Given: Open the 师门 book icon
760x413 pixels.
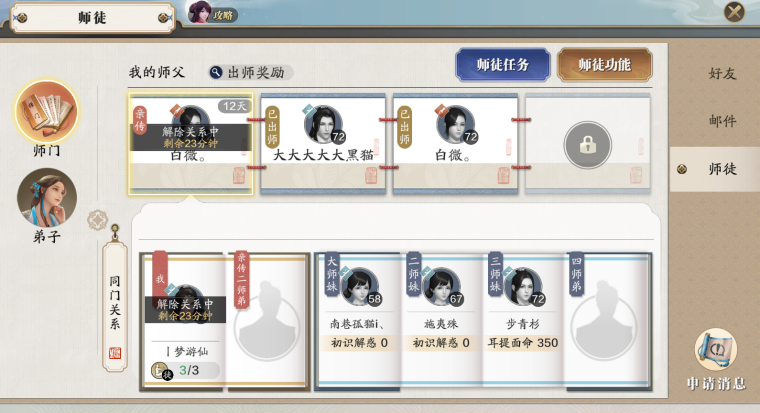Looking at the screenshot, I should pyautogui.click(x=47, y=112).
